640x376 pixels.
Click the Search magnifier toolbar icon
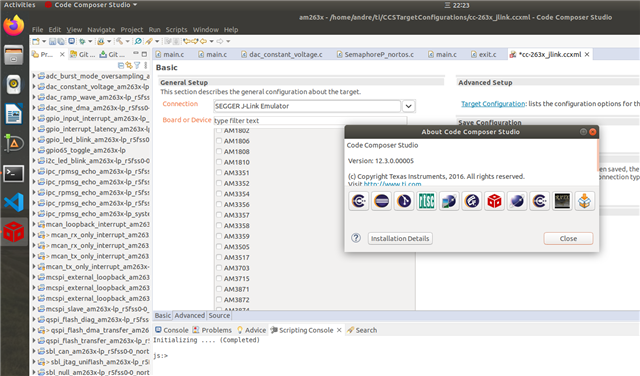pos(138,41)
